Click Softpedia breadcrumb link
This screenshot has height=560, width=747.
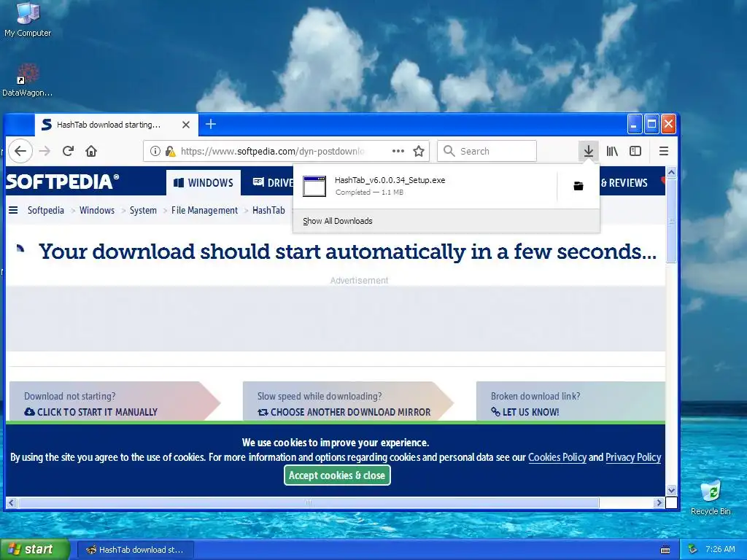coord(46,210)
